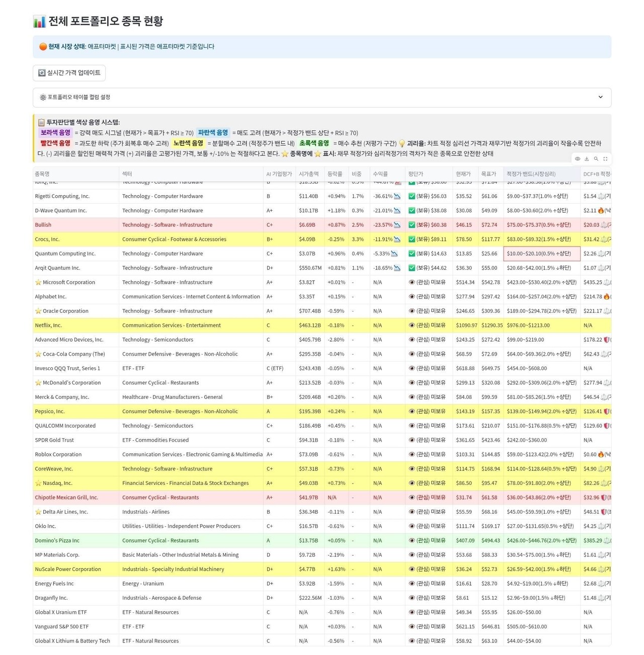Show column visibility options via eye icon
The width and height of the screenshot is (644, 655).
point(578,159)
